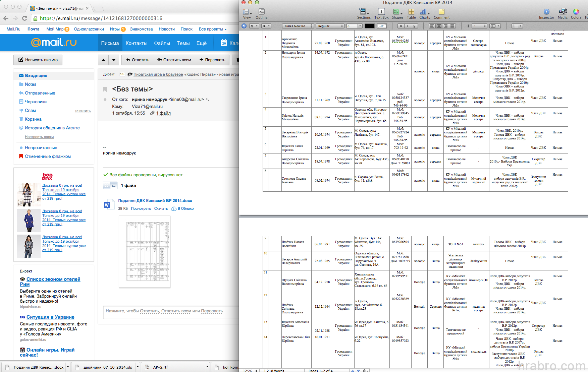The image size is (588, 372).
Task: Switch to the Контакты tab
Action: [x=137, y=43]
